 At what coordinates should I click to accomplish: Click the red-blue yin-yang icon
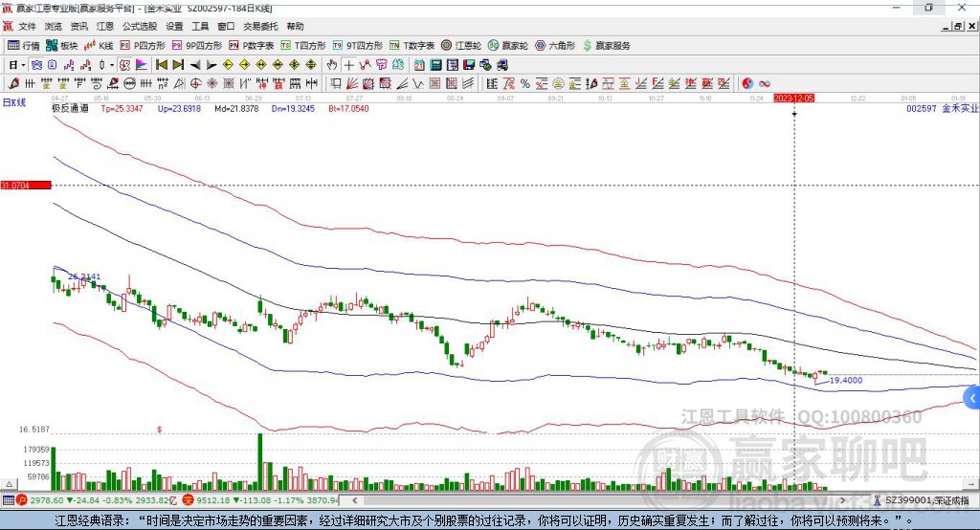click(x=747, y=83)
